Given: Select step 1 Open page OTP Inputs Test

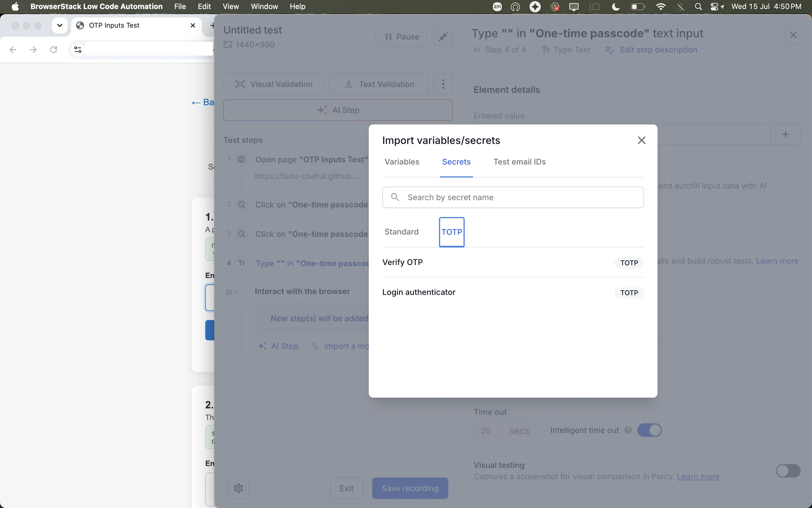Looking at the screenshot, I should coord(311,159).
